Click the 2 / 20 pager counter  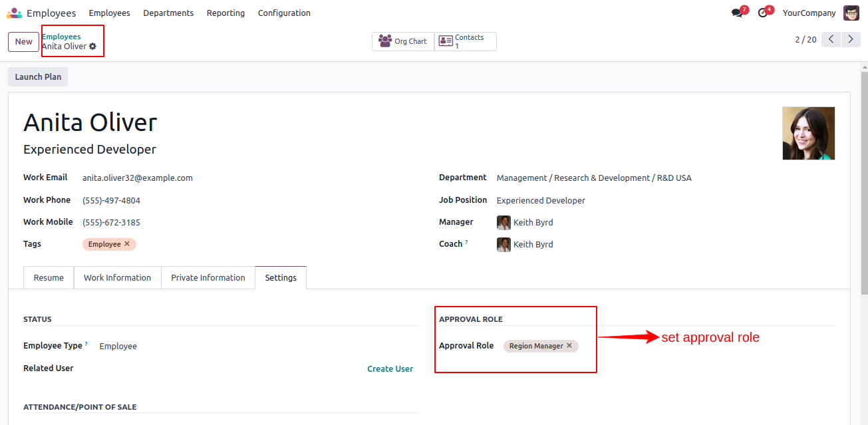click(805, 40)
